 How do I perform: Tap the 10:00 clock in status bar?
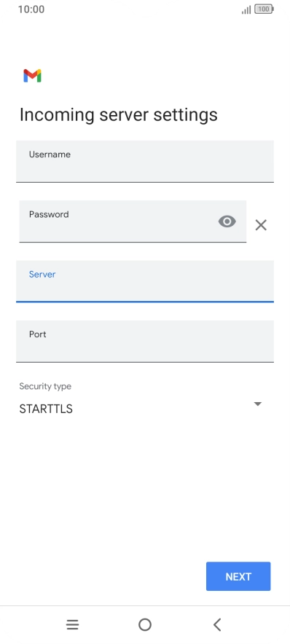point(31,9)
